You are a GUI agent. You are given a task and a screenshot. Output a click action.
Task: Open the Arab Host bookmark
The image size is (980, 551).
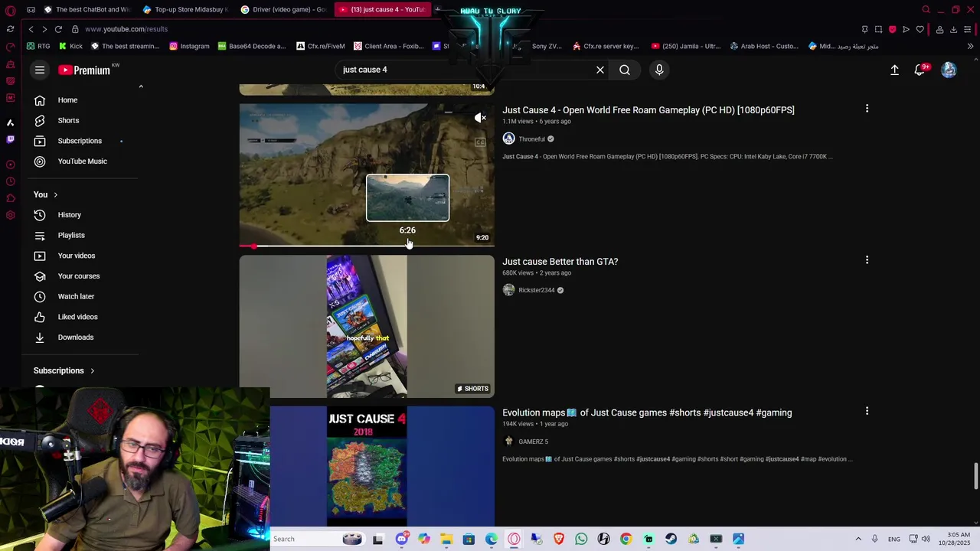coord(764,46)
